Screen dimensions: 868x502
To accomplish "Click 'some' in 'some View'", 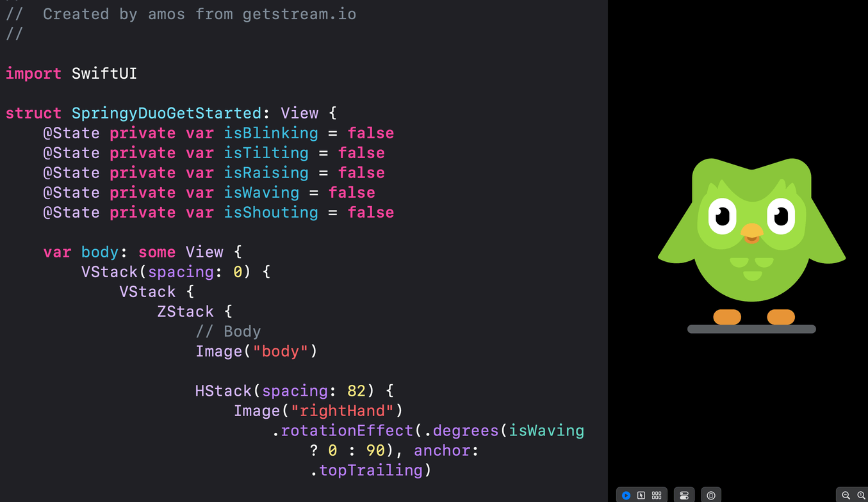I will [157, 252].
